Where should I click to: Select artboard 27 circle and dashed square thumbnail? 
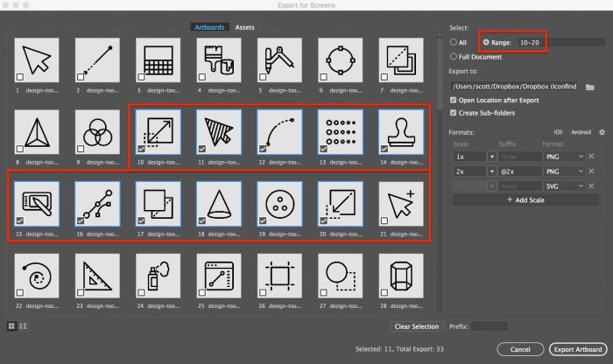point(341,276)
